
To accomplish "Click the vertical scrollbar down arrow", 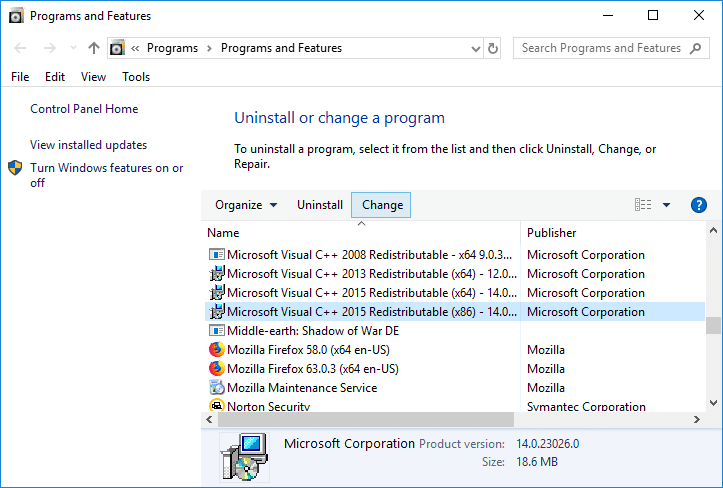I will point(713,402).
